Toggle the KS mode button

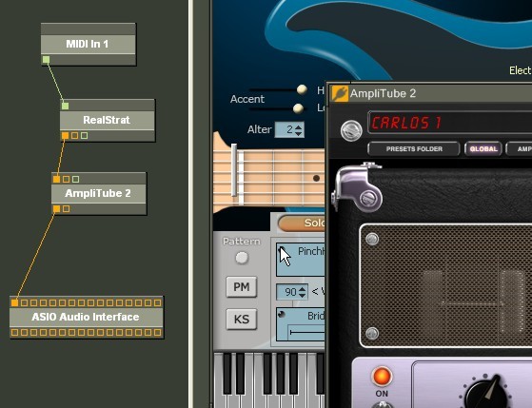(x=241, y=320)
